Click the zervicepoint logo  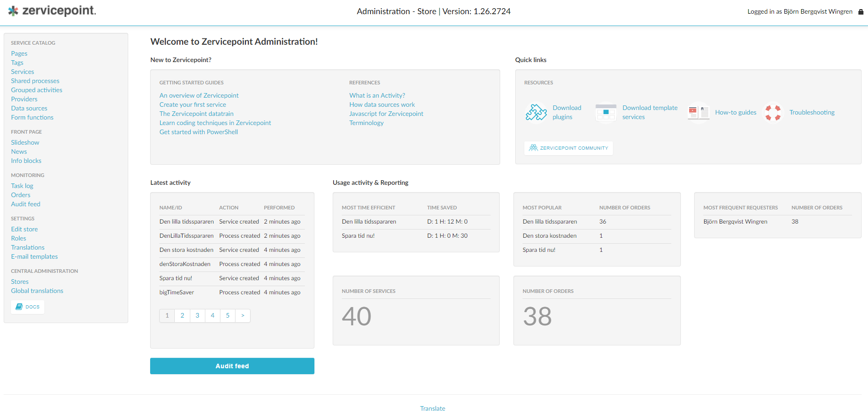(x=52, y=11)
